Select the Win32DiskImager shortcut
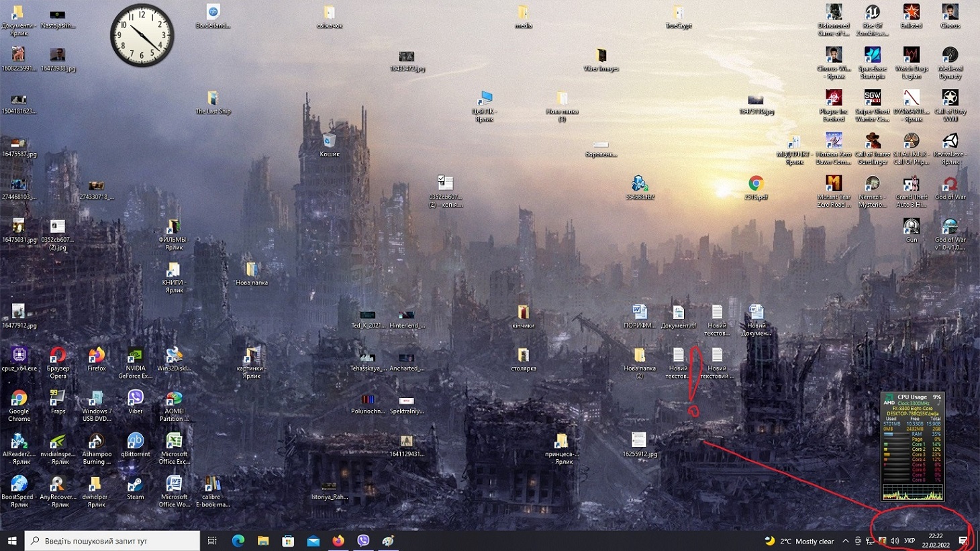 (x=174, y=359)
